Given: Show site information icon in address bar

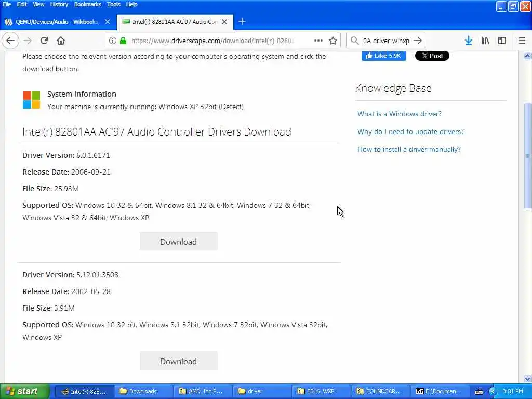Looking at the screenshot, I should click(112, 41).
